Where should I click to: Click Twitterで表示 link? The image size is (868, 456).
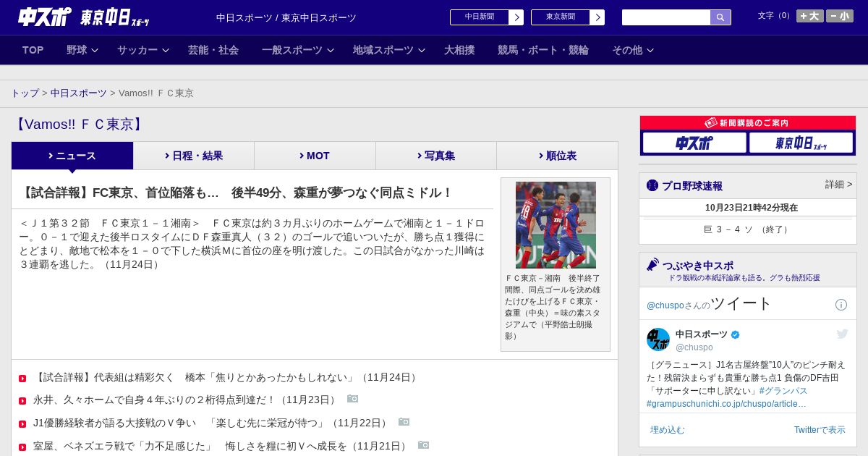coord(820,430)
